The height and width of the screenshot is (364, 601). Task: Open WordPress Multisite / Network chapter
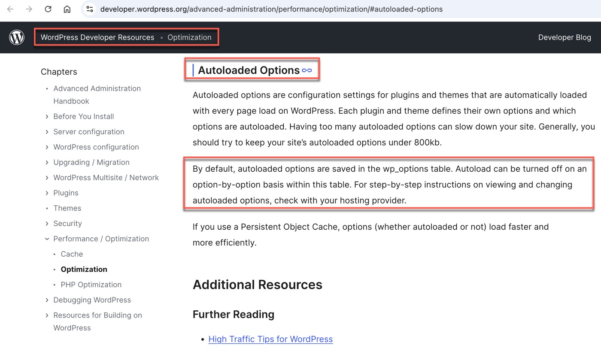[x=106, y=178]
